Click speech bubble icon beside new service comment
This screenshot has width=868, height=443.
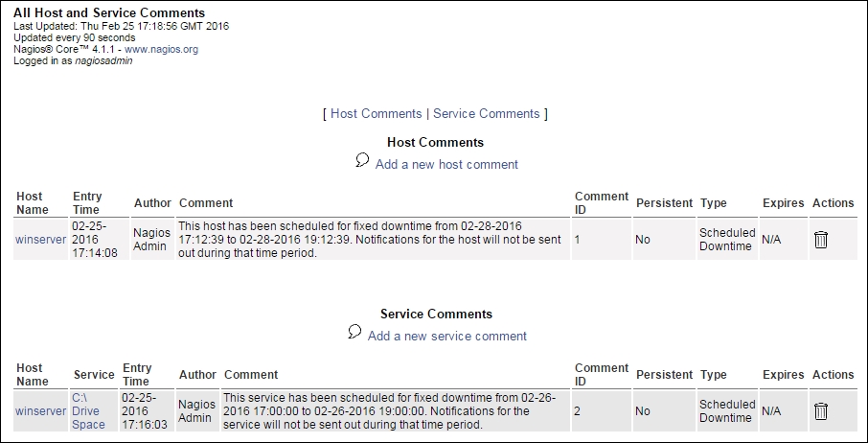pyautogui.click(x=354, y=332)
